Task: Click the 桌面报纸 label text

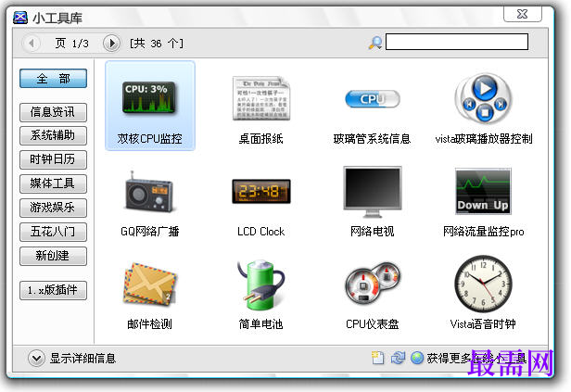Action: click(x=261, y=138)
